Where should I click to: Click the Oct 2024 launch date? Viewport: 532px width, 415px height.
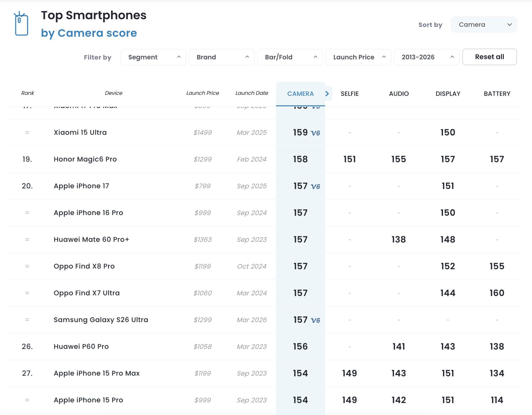252,266
